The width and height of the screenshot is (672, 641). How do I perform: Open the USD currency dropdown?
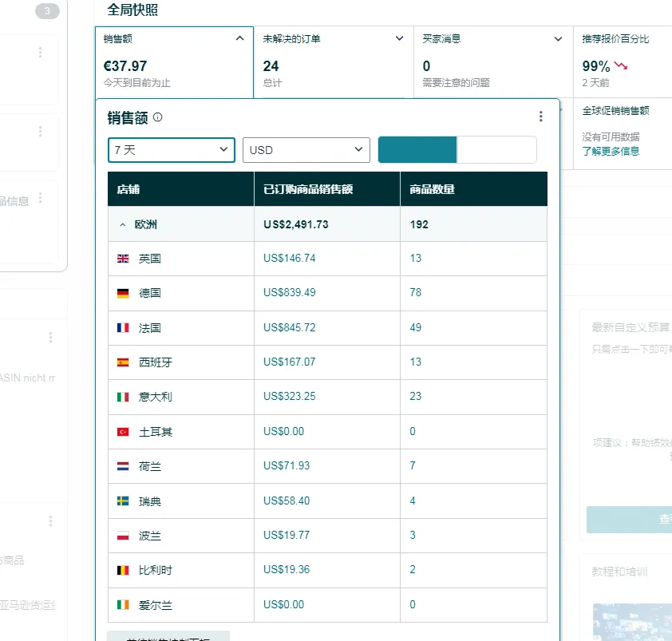pos(306,150)
